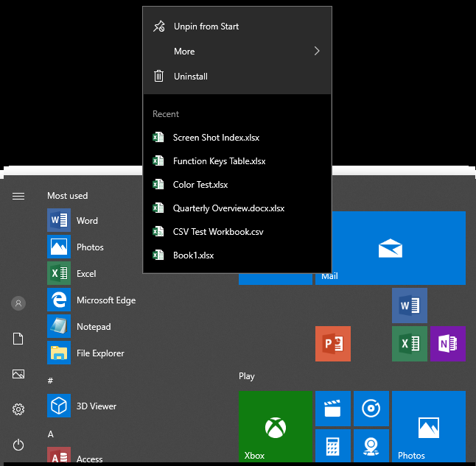Click the # letter group header
The image size is (476, 466).
(x=50, y=381)
